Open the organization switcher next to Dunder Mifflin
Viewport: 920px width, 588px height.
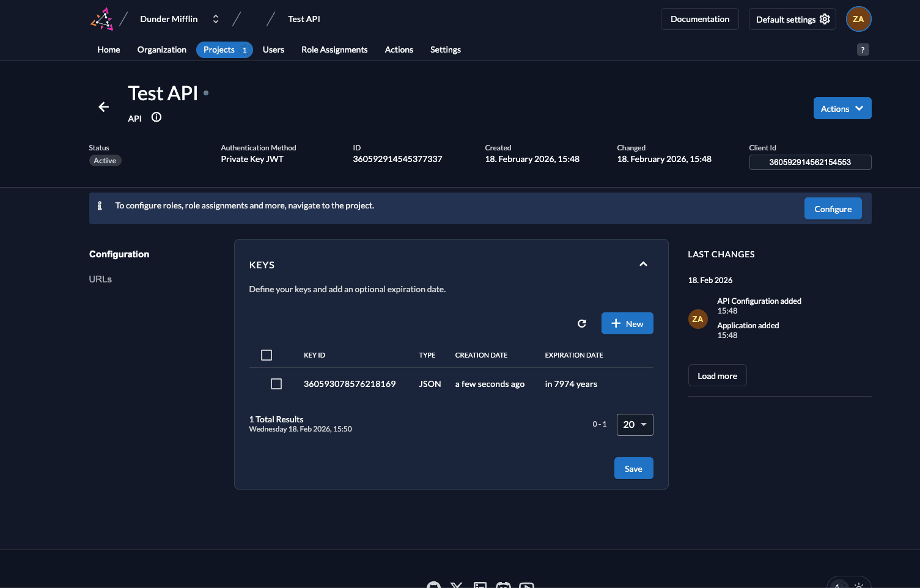pyautogui.click(x=216, y=19)
